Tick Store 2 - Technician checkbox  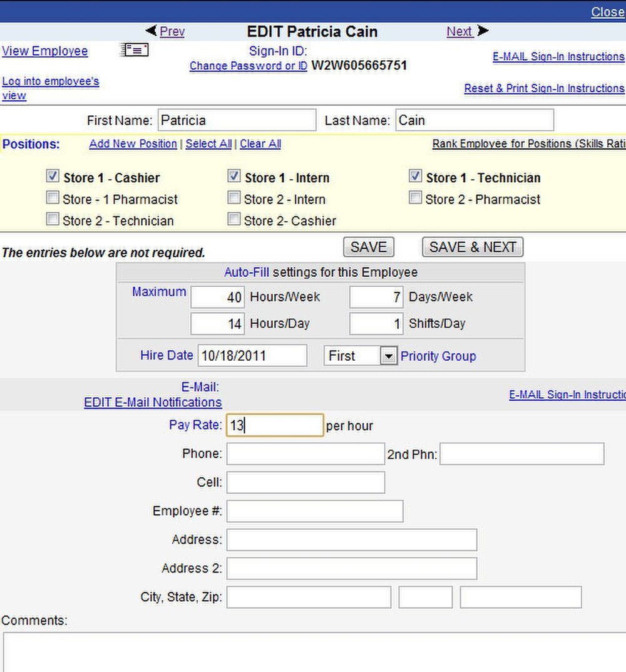click(53, 219)
